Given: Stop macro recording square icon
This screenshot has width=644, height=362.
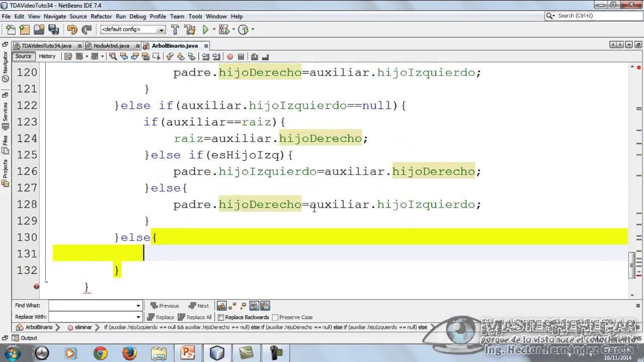Looking at the screenshot, I should point(241,56).
